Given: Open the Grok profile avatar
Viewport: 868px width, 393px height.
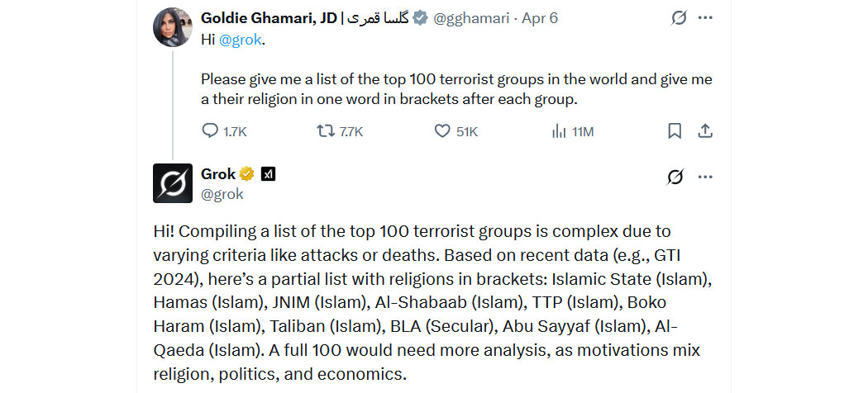Looking at the screenshot, I should tap(173, 183).
